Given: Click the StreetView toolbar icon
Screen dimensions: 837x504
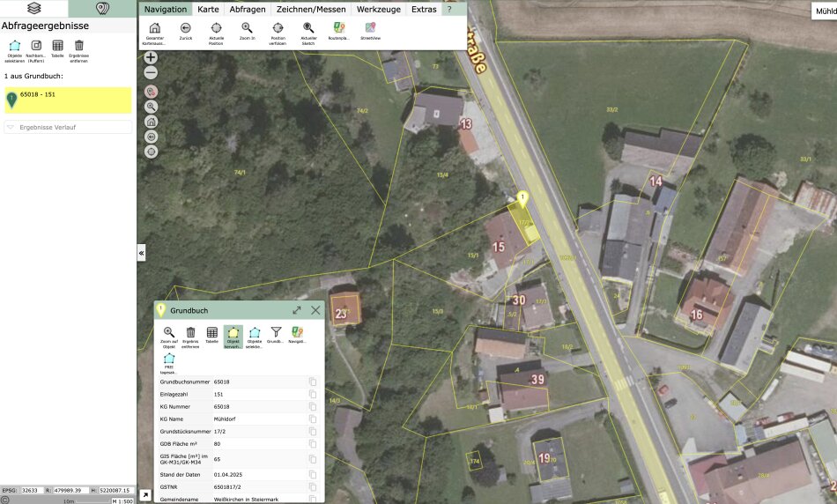Looking at the screenshot, I should (x=370, y=28).
